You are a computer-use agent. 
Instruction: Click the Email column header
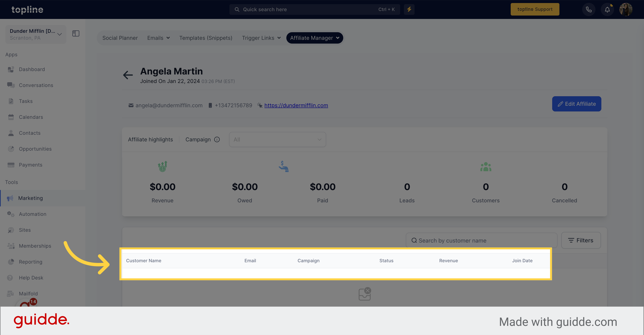click(x=250, y=261)
